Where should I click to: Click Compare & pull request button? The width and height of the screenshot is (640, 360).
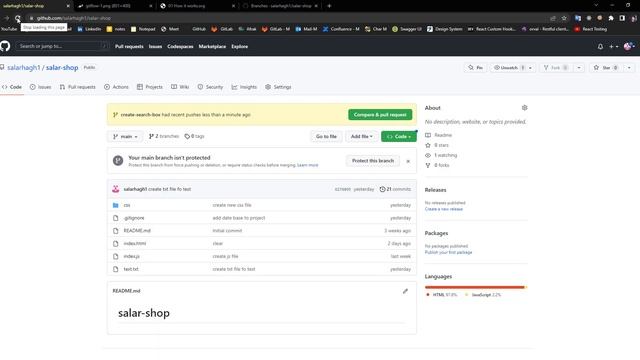click(x=380, y=115)
